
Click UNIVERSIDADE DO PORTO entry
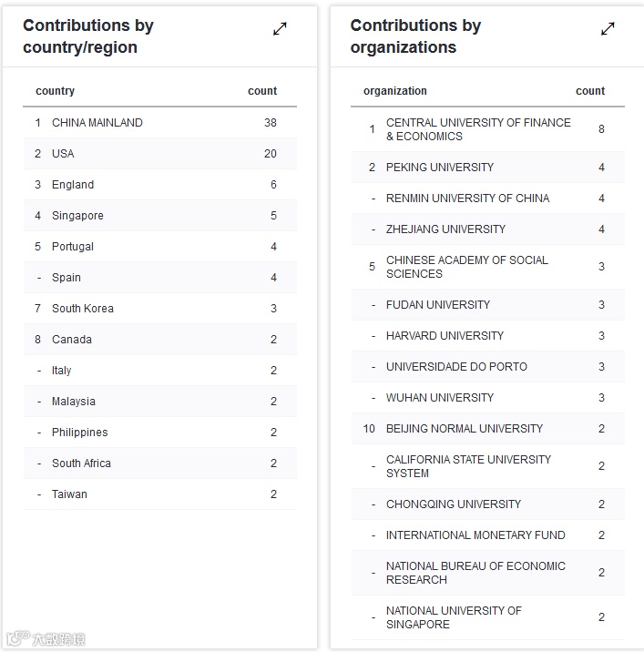point(456,367)
